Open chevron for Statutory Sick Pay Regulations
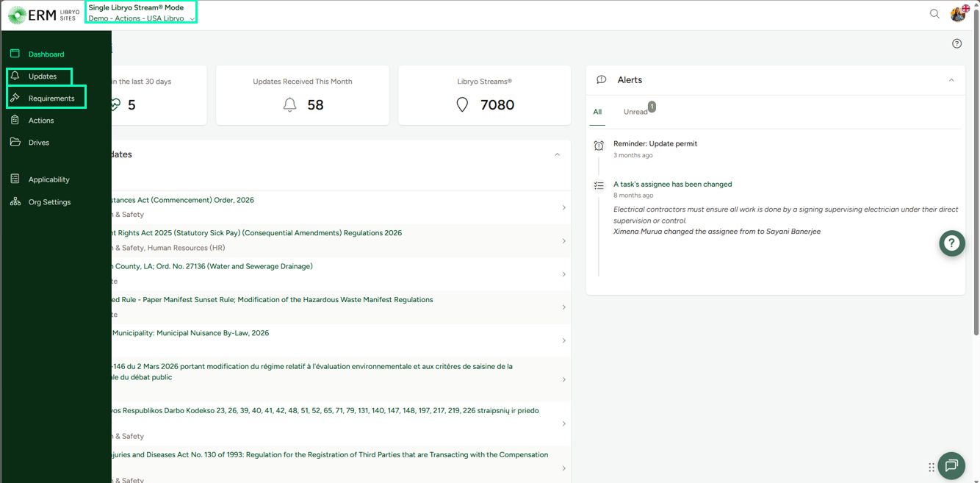Viewport: 980px width, 483px height. [x=564, y=241]
